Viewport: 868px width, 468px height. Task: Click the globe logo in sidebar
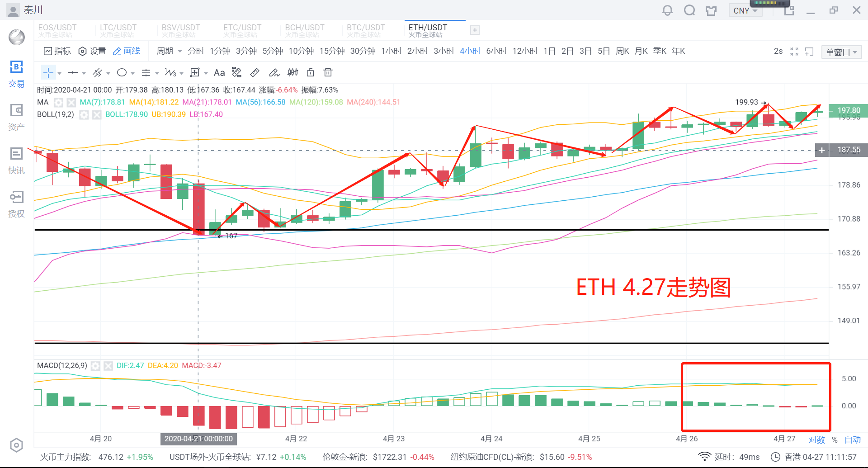[x=17, y=37]
